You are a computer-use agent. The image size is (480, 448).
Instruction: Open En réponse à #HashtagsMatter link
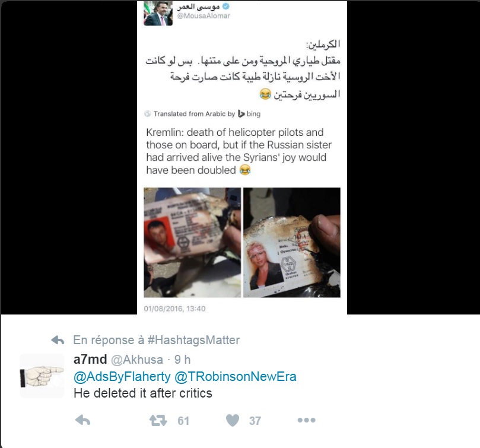157,340
